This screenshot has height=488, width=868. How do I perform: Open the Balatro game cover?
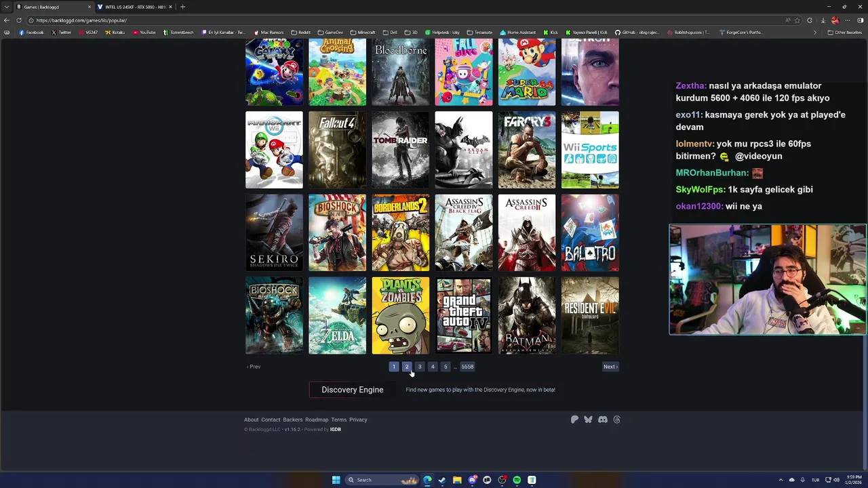coord(590,232)
